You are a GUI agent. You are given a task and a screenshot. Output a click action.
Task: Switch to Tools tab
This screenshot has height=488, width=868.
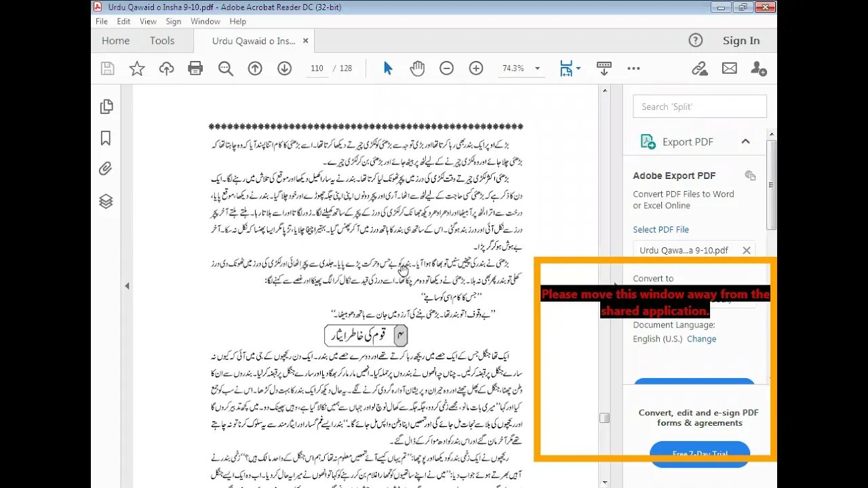[162, 41]
